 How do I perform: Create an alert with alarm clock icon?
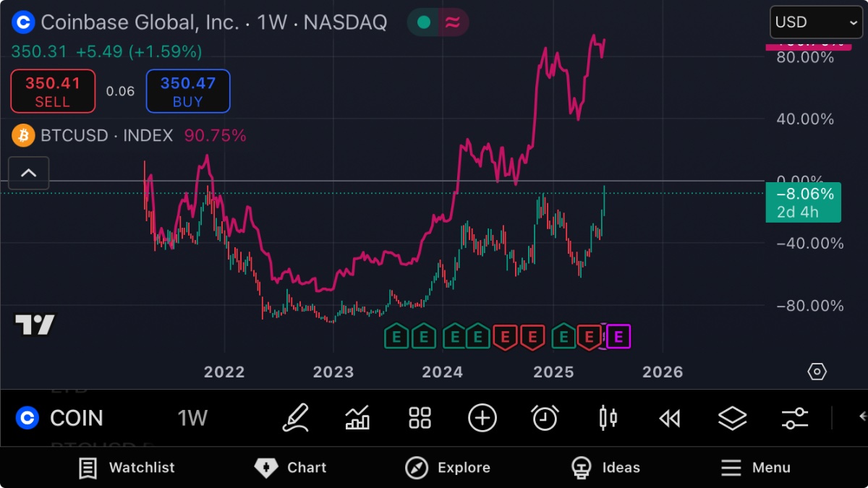(545, 418)
